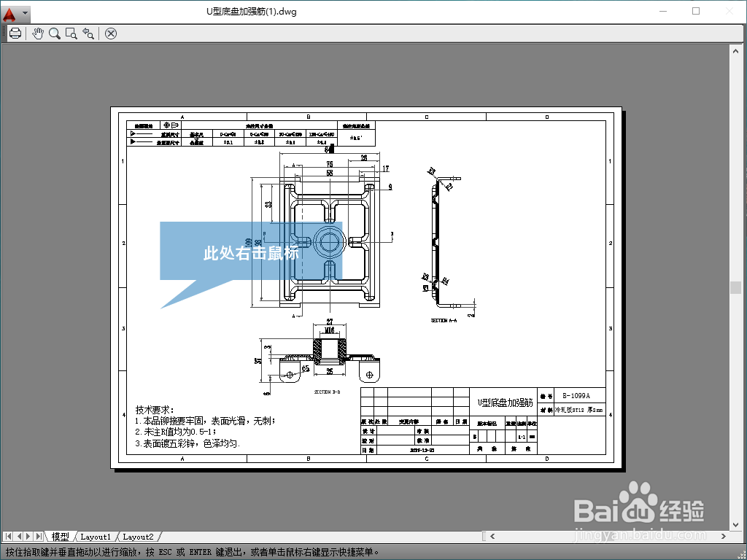This screenshot has width=747, height=560.
Task: Go to previous layout tab arrow
Action: pos(19,536)
